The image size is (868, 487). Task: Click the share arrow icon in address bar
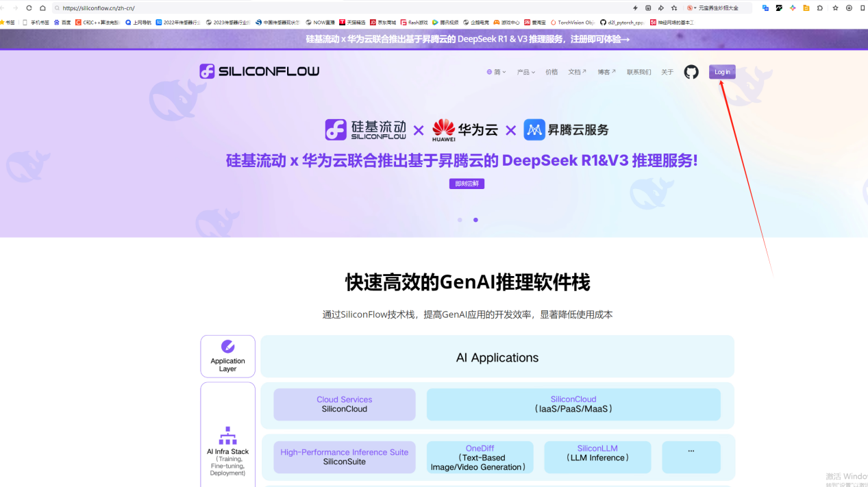tap(661, 8)
